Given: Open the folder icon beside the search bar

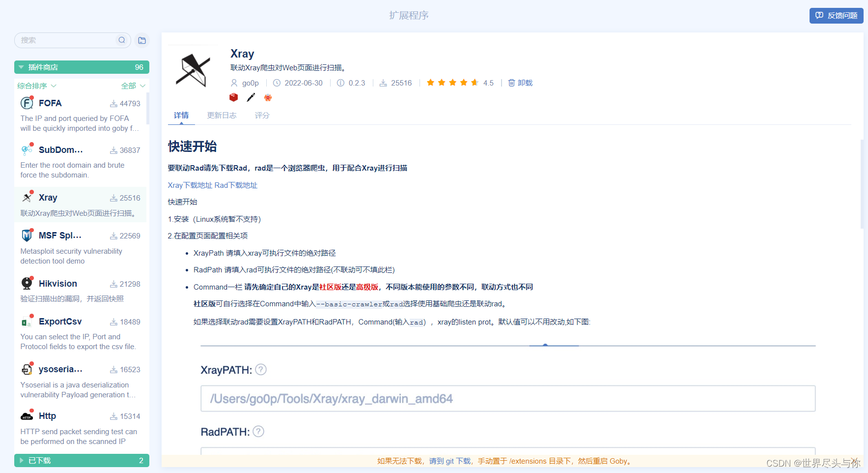Looking at the screenshot, I should 142,40.
